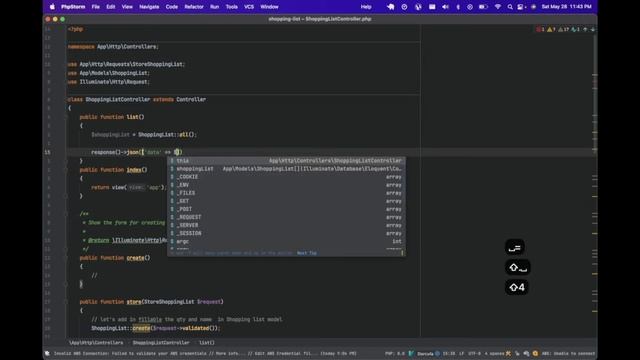This screenshot has width=640, height=360.
Task: Click the Darcula theme widget in status bar
Action: (424, 353)
